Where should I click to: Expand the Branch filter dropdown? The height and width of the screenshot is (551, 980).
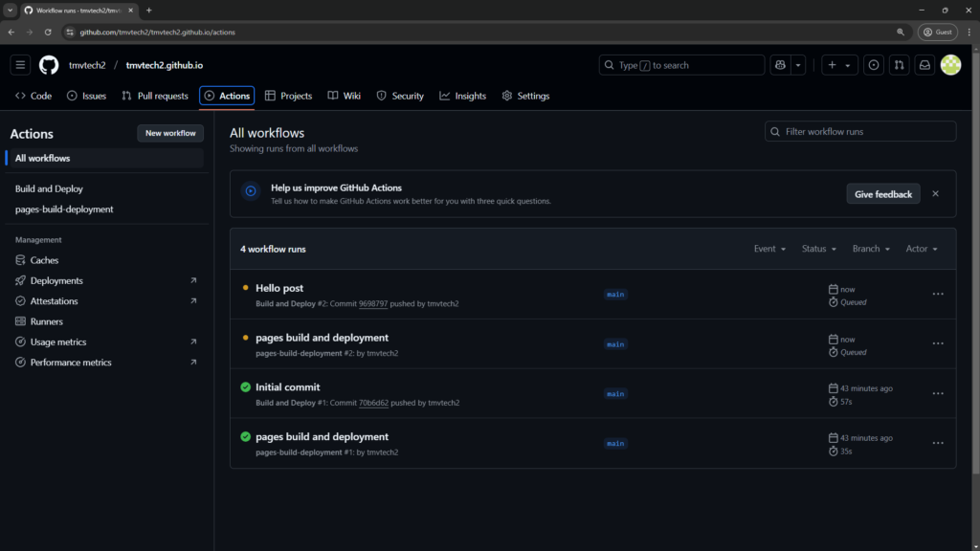point(871,249)
